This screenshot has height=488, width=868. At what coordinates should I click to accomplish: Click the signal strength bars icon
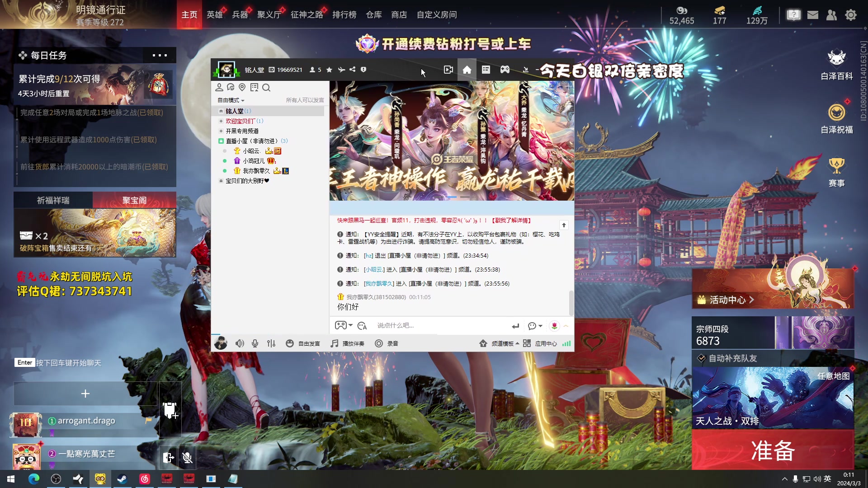[566, 343]
